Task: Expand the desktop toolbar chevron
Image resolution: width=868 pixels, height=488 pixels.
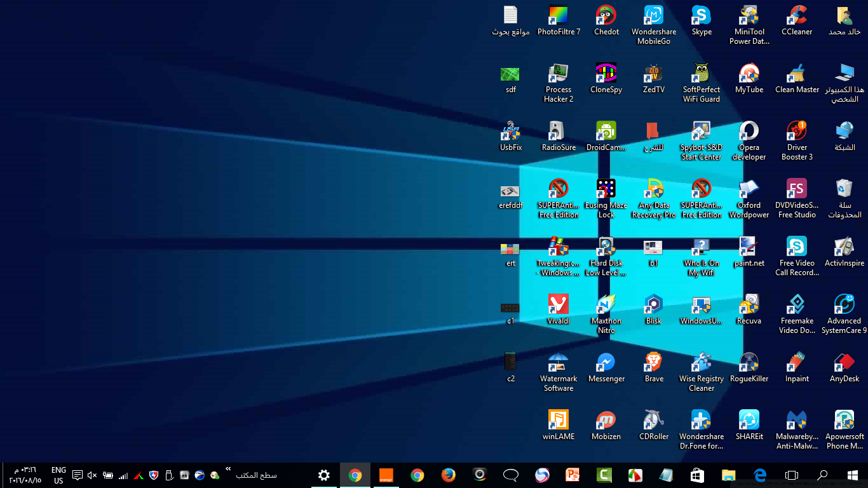Action: click(x=228, y=470)
